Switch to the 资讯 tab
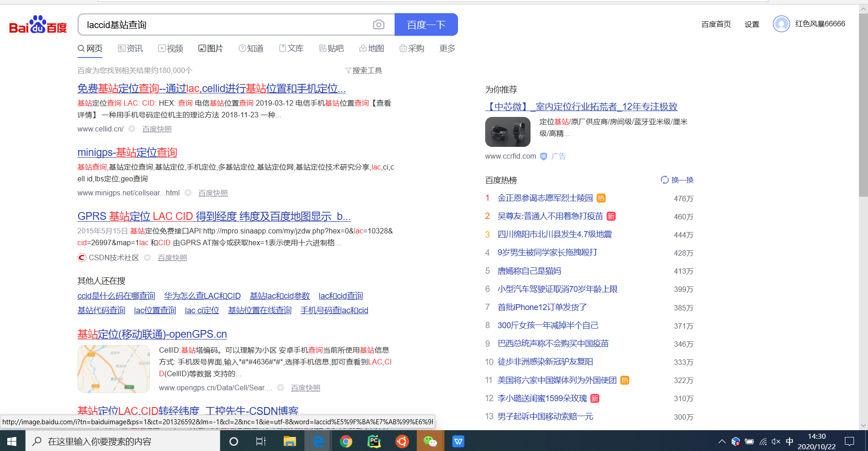 [x=130, y=48]
